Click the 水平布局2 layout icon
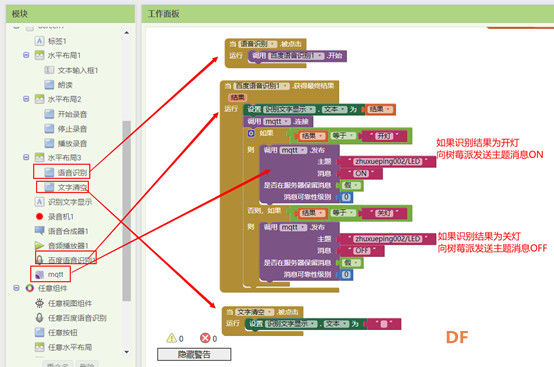Viewport: 554px width, 367px height. pos(39,99)
